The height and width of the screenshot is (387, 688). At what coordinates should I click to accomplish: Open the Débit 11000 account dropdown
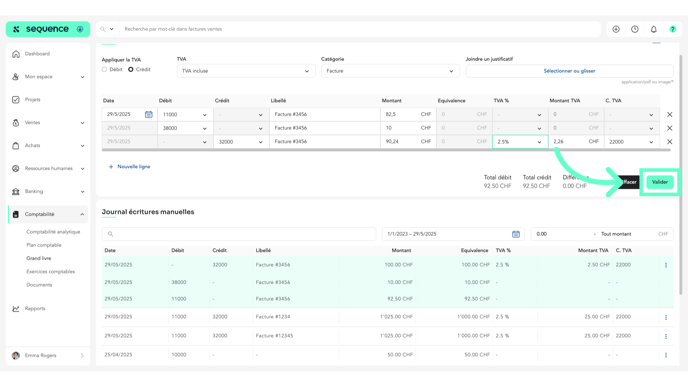tap(185, 115)
